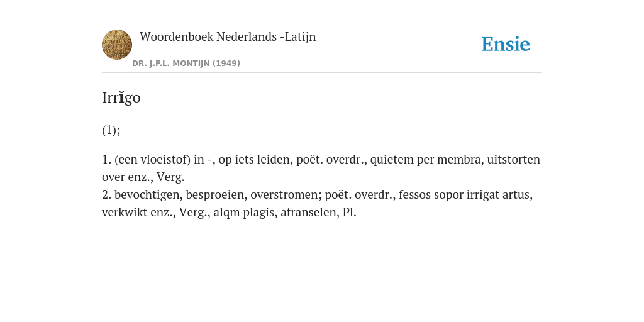Select the author DR. J.F.L. MONTIJN (1949)
This screenshot has width=644, height=322.
click(x=186, y=64)
